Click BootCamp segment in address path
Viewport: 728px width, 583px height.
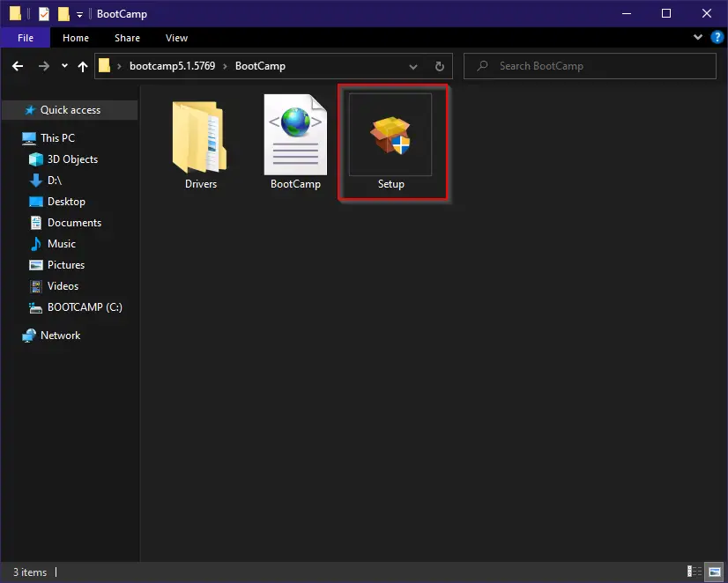tap(260, 66)
